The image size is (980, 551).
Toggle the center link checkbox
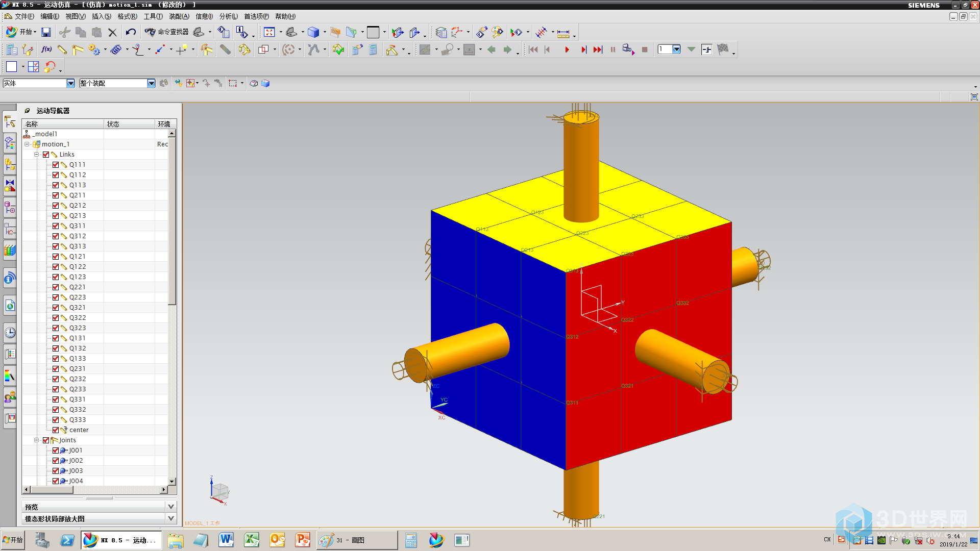point(56,430)
